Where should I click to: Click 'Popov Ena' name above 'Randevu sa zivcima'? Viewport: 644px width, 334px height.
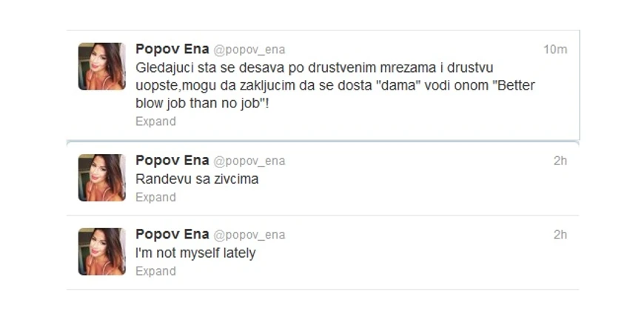172,161
